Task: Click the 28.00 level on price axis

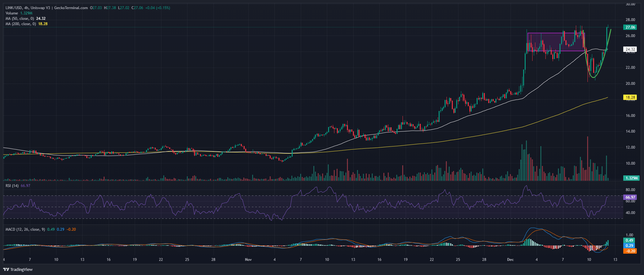Action: point(630,20)
